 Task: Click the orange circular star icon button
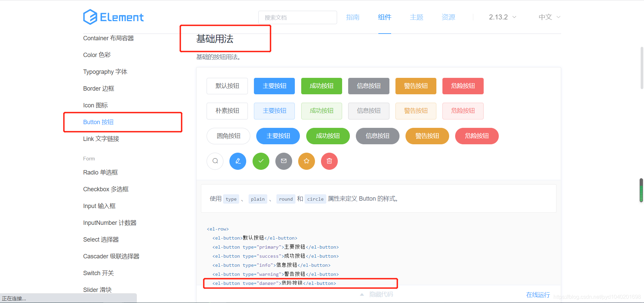point(307,161)
